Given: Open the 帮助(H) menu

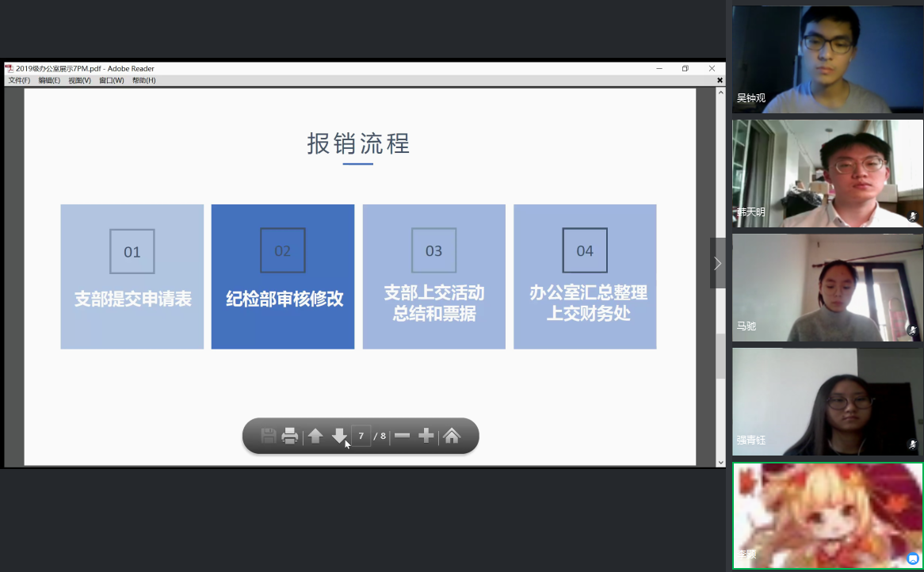Looking at the screenshot, I should 143,81.
